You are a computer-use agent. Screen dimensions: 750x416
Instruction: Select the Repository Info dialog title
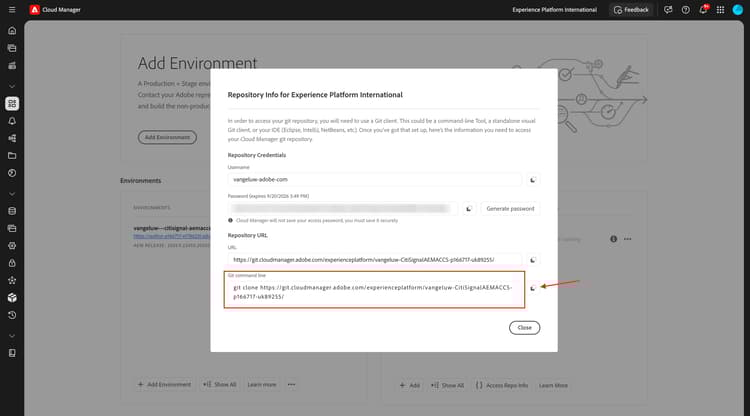315,95
